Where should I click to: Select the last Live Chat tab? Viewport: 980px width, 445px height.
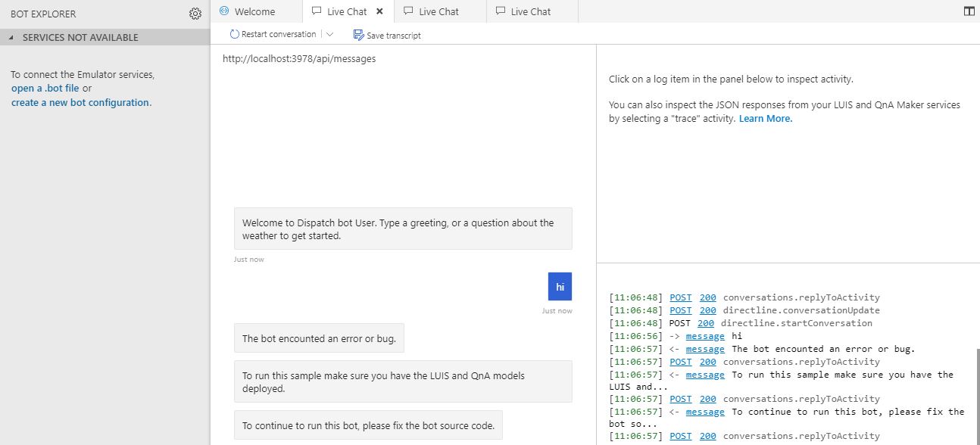(x=530, y=11)
